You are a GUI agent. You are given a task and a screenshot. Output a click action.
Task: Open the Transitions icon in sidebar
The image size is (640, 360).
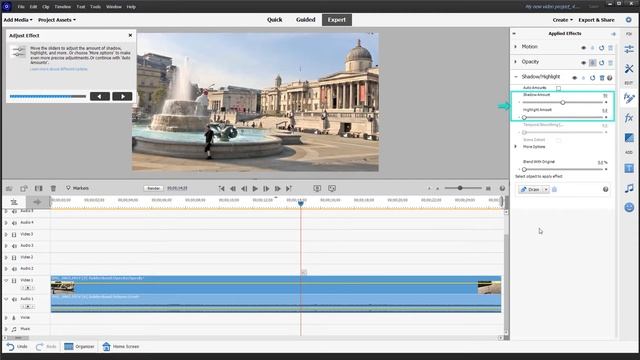[x=629, y=138]
